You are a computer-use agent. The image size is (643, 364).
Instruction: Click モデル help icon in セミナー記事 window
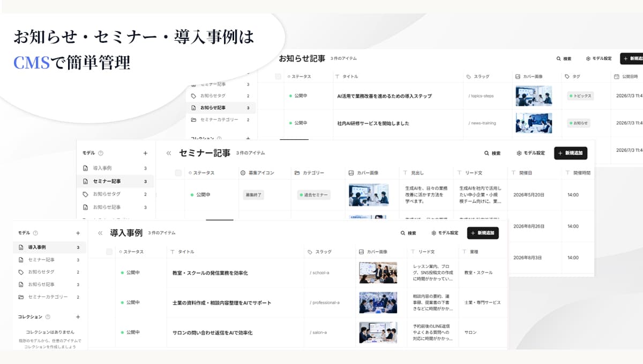(x=101, y=153)
